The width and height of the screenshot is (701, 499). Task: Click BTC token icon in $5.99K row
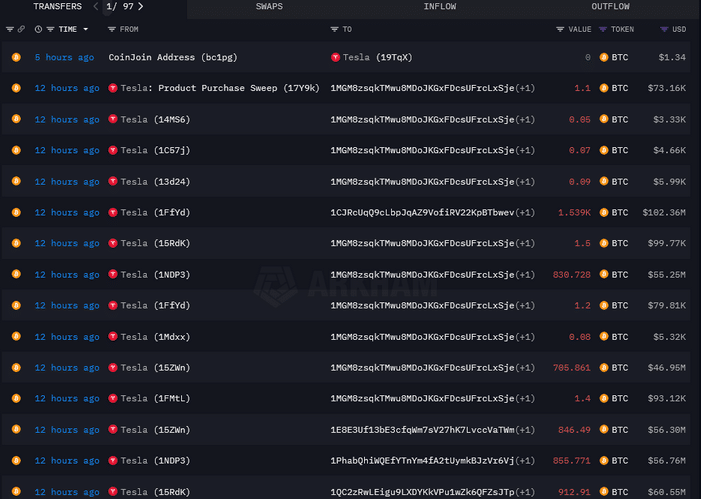pyautogui.click(x=604, y=182)
